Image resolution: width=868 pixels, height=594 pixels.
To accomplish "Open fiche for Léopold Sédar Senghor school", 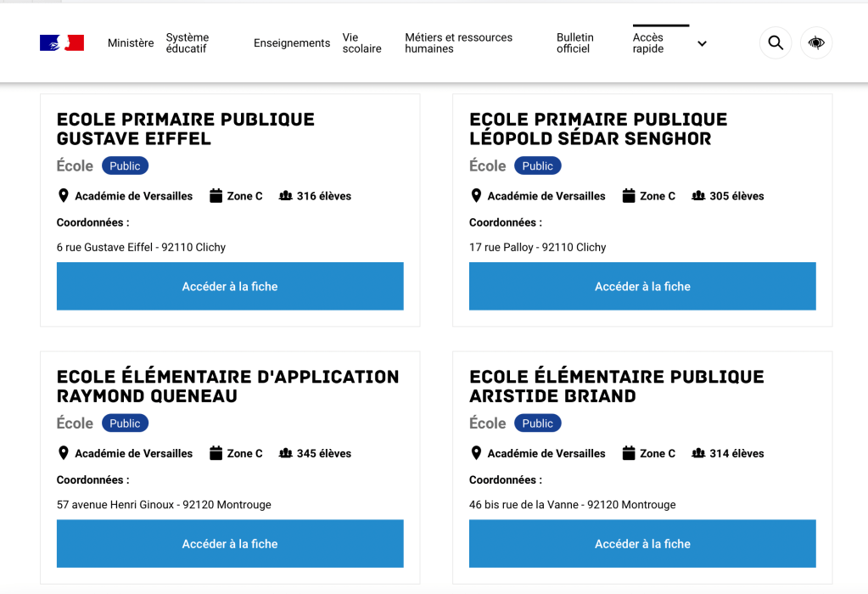I will tap(642, 287).
